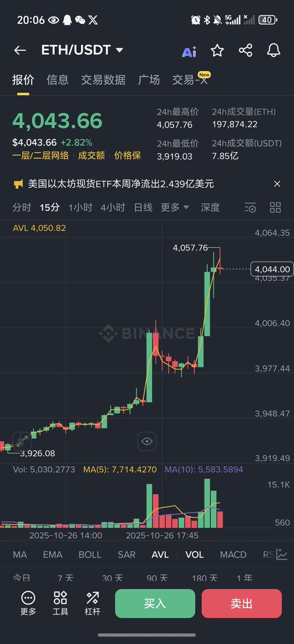Toggle the MACD indicator
This screenshot has width=294, height=644.
233,554
